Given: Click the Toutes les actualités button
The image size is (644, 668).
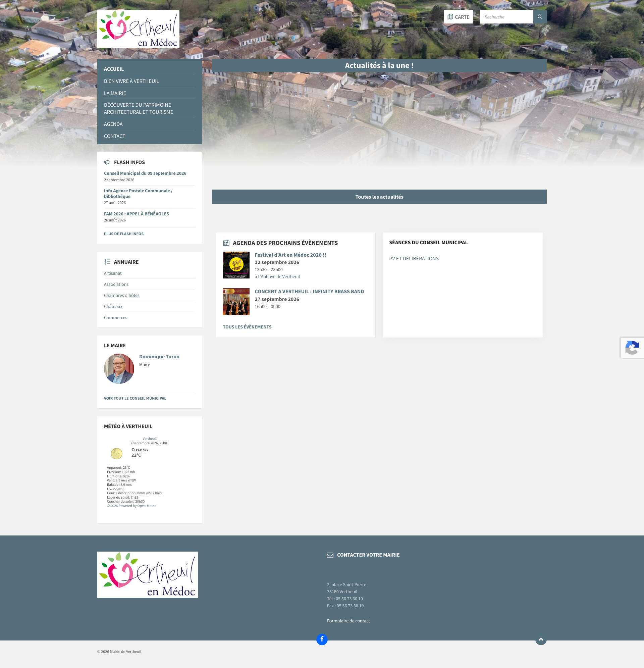Looking at the screenshot, I should pos(379,197).
